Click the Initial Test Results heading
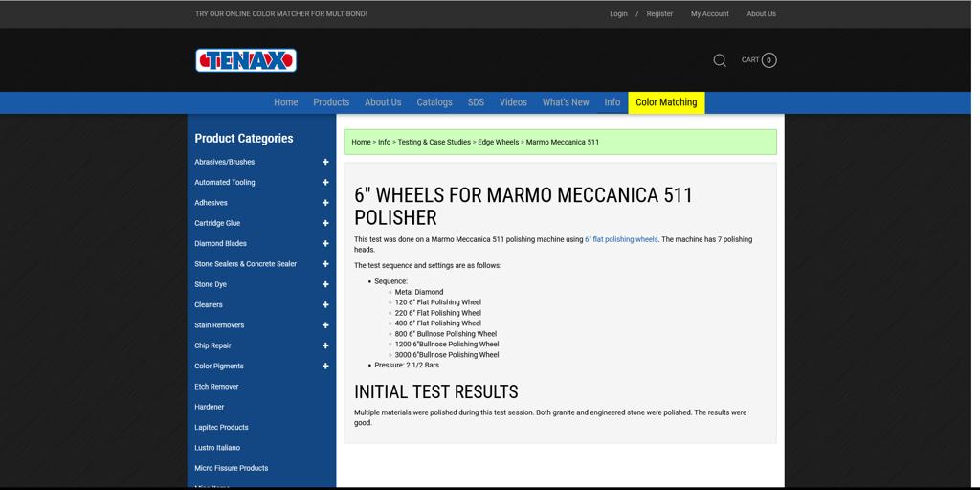Viewport: 980px width, 490px height. [436, 391]
